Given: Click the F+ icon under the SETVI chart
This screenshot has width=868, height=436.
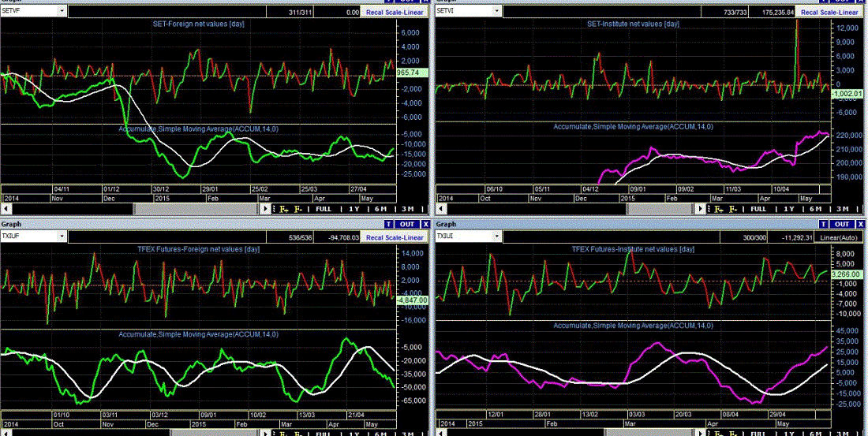Looking at the screenshot, I should (x=719, y=209).
